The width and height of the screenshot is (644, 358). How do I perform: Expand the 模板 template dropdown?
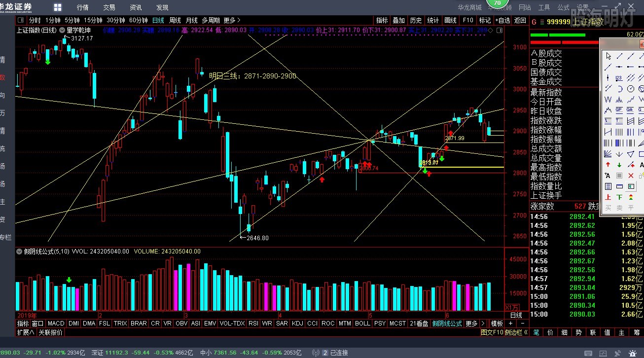[x=497, y=323]
